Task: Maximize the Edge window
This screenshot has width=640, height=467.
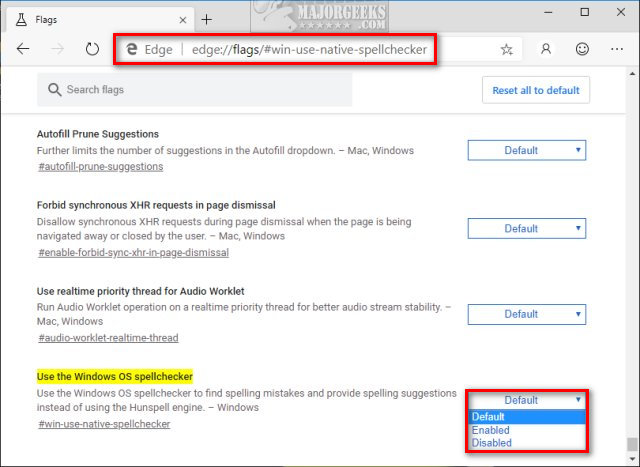Action: pos(584,12)
